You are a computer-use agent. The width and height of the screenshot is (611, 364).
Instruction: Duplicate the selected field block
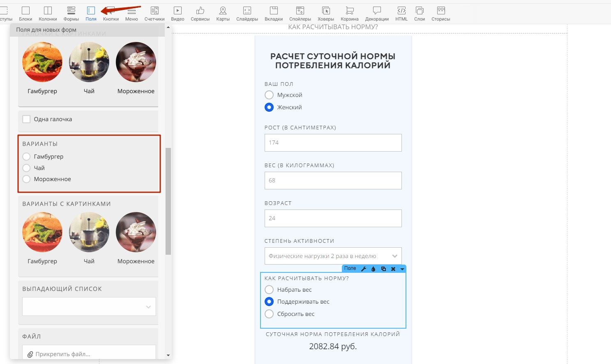pos(383,269)
